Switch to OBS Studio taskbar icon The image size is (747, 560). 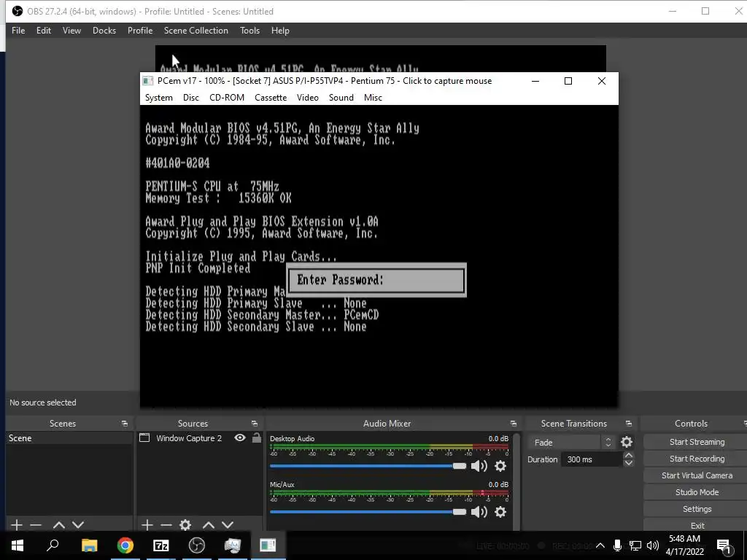(x=196, y=545)
